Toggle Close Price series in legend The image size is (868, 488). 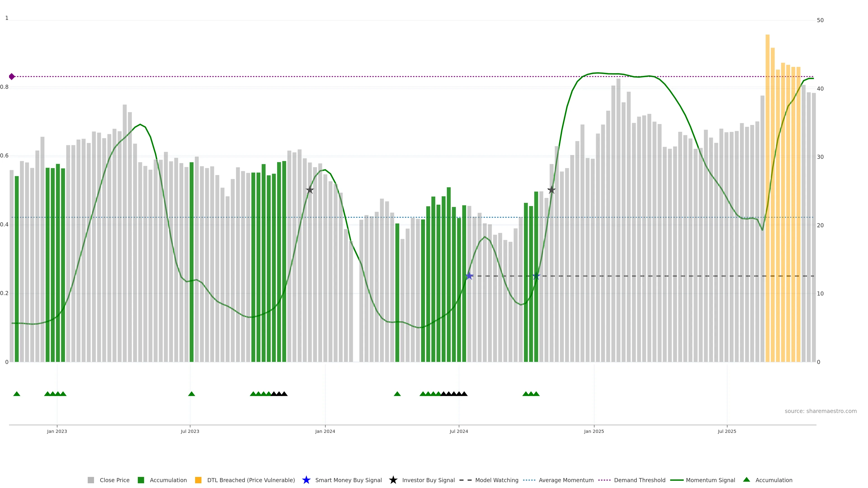tap(114, 480)
